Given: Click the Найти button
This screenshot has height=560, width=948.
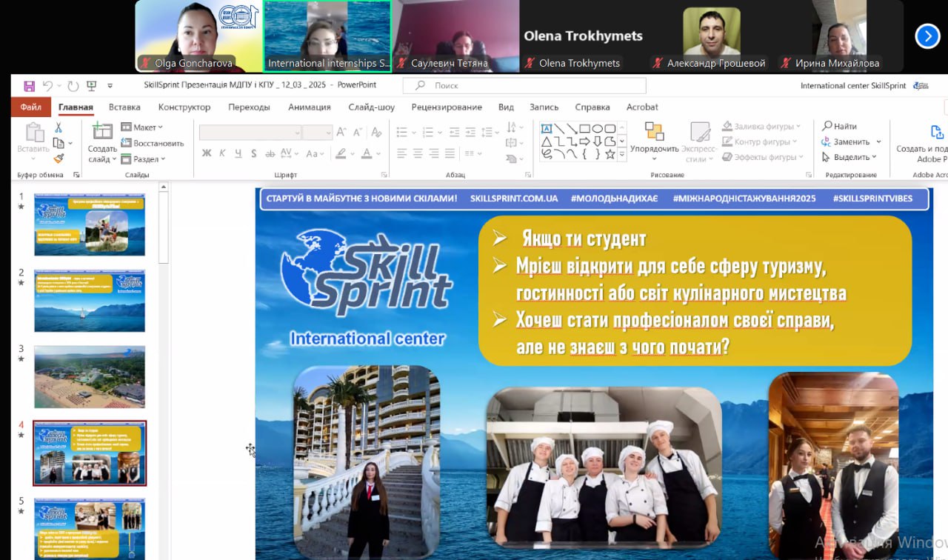Looking at the screenshot, I should tap(839, 126).
